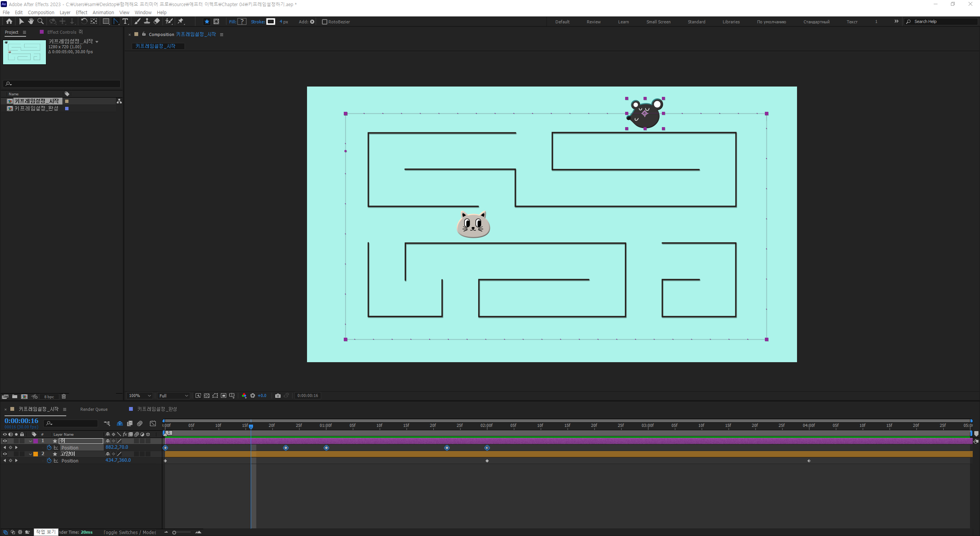The width and height of the screenshot is (980, 536).
Task: Open the Graph Editor in timeline
Action: coord(153,423)
